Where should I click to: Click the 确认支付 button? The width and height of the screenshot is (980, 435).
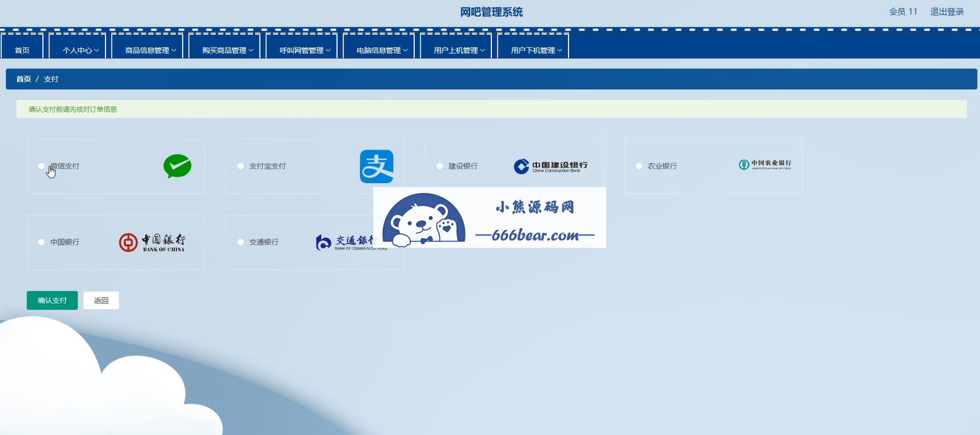tap(52, 301)
